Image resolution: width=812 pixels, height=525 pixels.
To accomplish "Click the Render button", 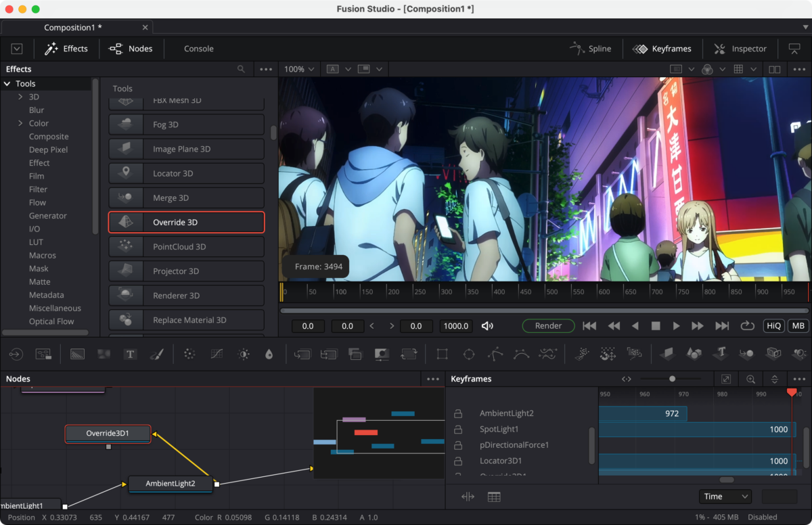I will tap(548, 326).
